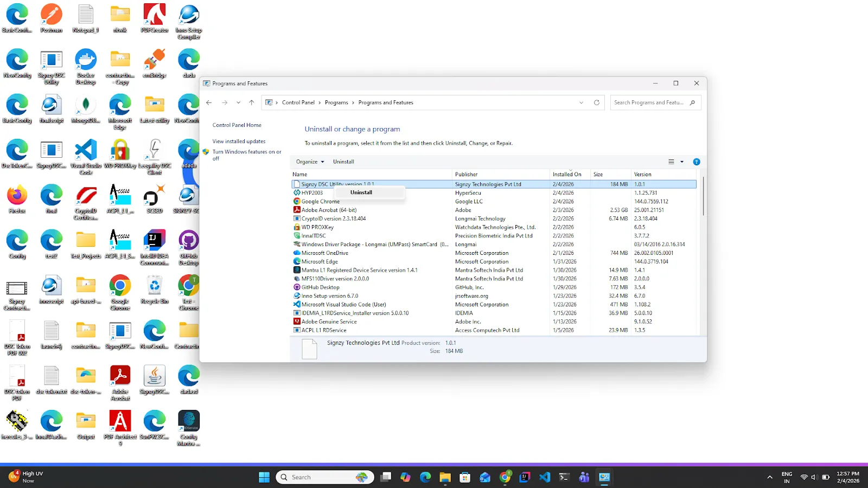Select Adobe Acrobat (64-bit) in the list
Image resolution: width=868 pixels, height=488 pixels.
(x=494, y=210)
